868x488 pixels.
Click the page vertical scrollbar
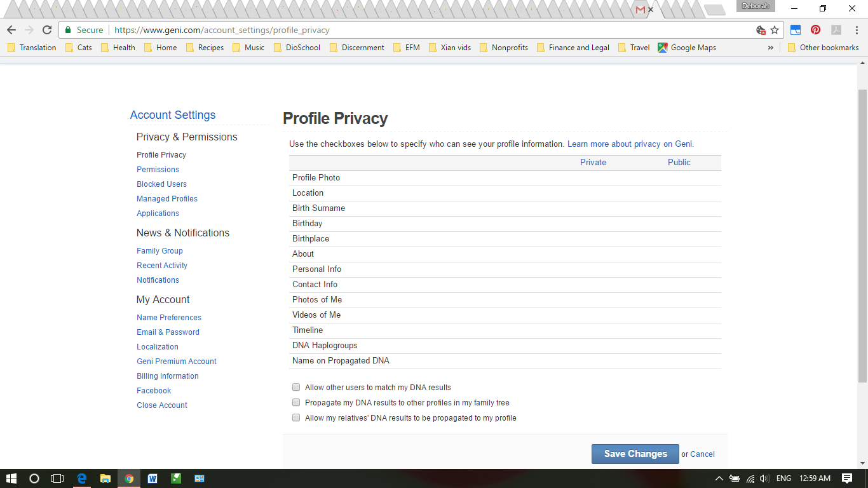point(862,235)
